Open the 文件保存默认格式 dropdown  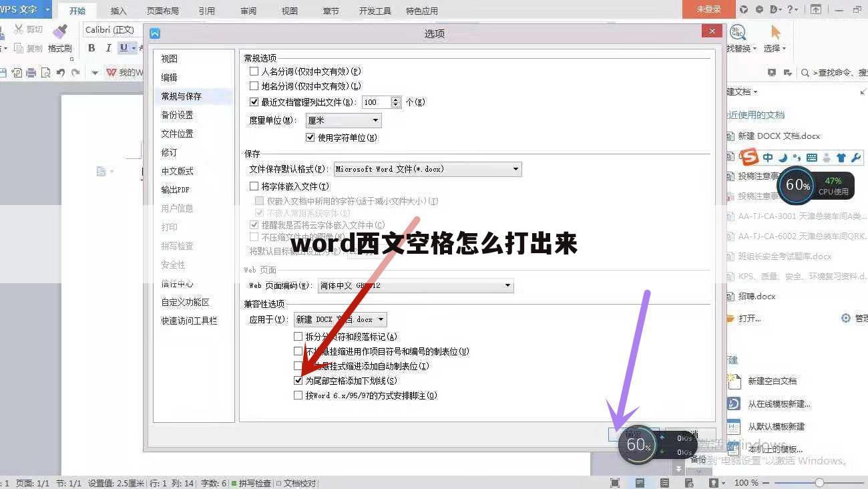pos(427,169)
